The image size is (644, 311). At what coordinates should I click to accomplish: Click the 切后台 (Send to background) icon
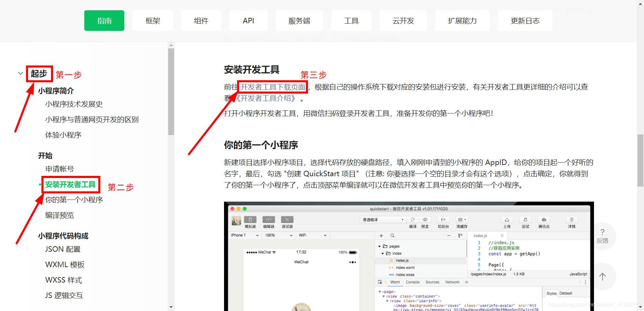pos(443,220)
